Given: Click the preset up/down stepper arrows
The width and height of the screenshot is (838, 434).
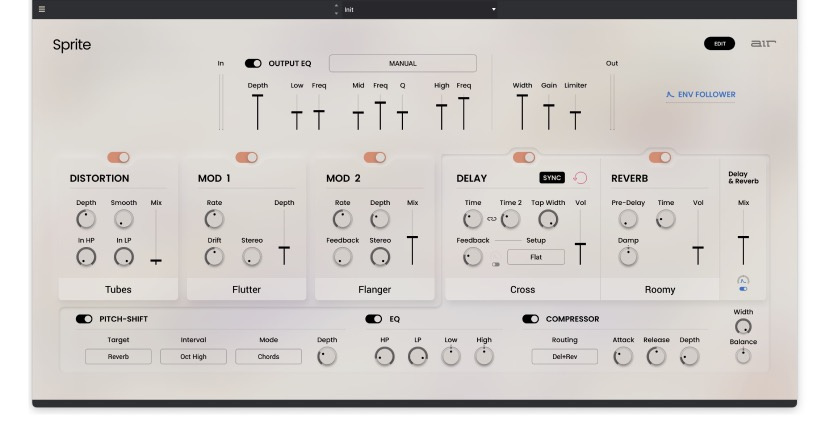Looking at the screenshot, I should coord(336,10).
